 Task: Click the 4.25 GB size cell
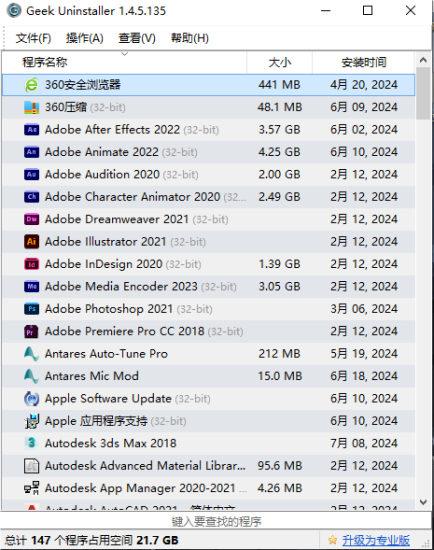(279, 152)
